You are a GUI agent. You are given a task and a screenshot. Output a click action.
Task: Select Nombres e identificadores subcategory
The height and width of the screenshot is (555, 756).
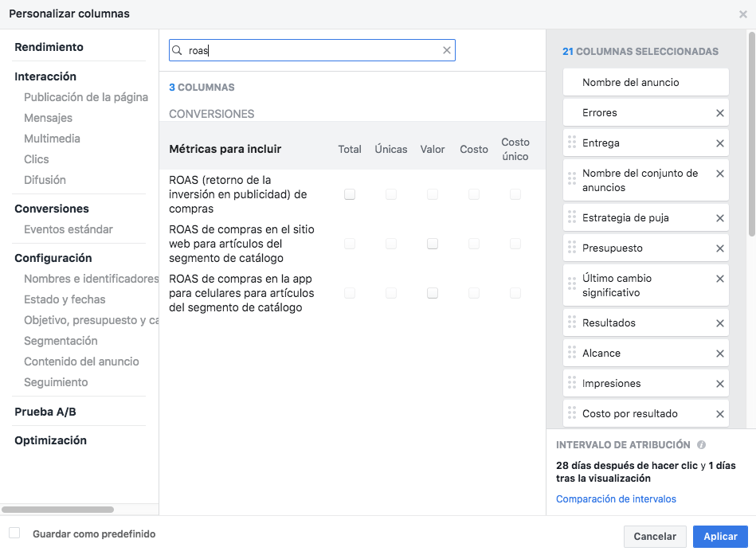click(91, 279)
